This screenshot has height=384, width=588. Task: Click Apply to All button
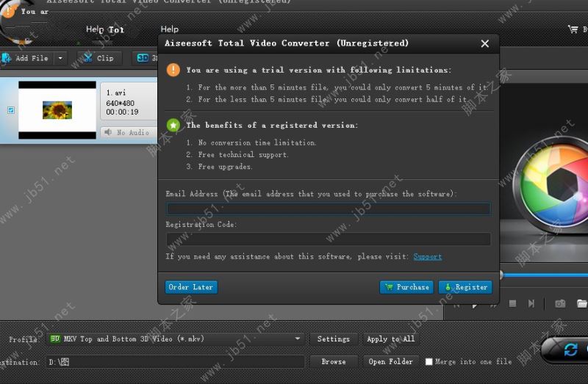click(x=391, y=339)
